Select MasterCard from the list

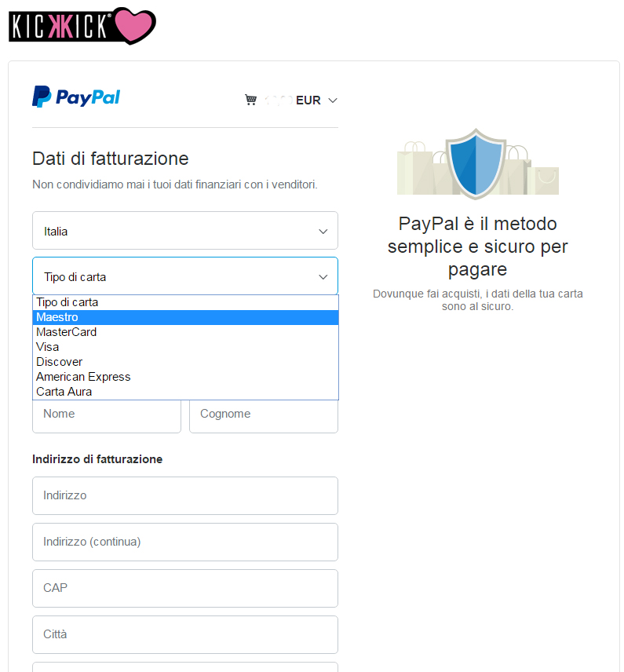click(x=185, y=332)
